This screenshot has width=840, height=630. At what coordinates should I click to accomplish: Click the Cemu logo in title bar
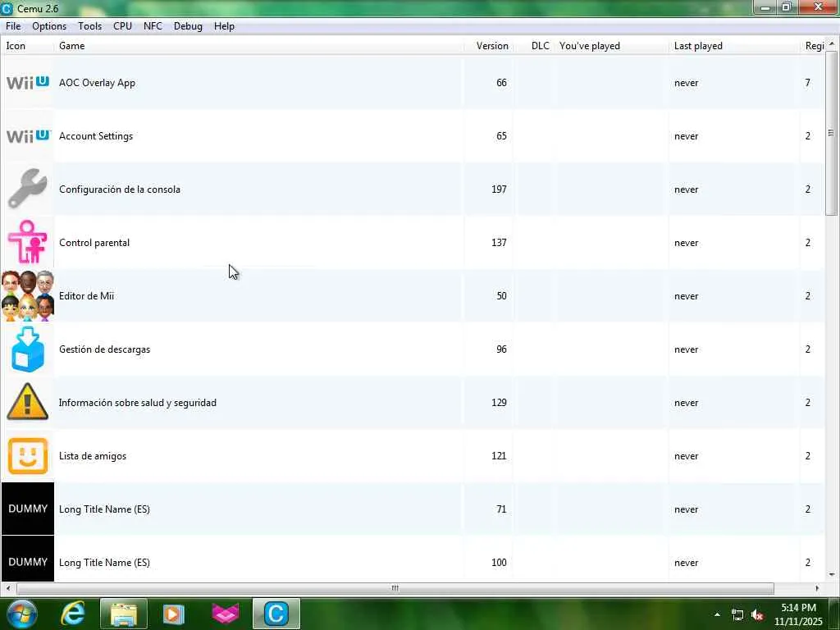[x=7, y=8]
